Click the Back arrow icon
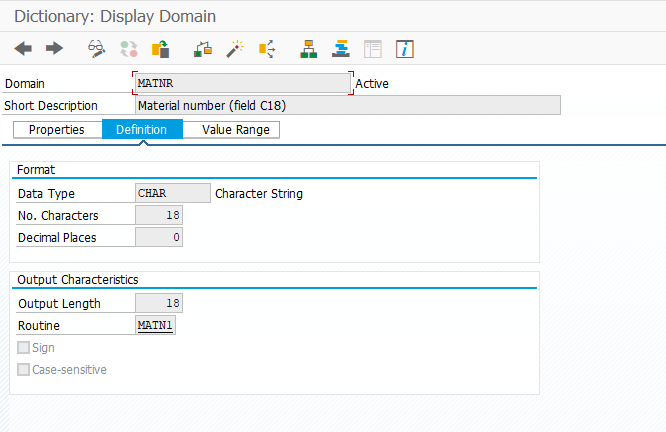Screen dimensions: 666x432 coord(23,48)
